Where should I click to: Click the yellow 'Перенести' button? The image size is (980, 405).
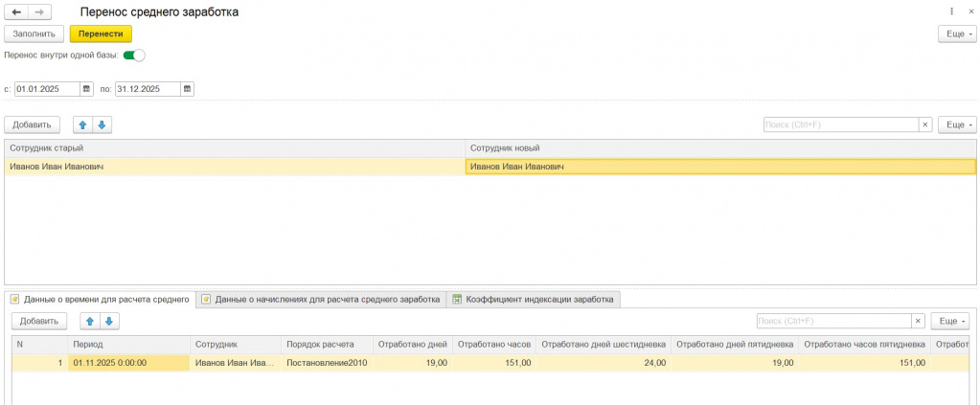click(x=101, y=34)
